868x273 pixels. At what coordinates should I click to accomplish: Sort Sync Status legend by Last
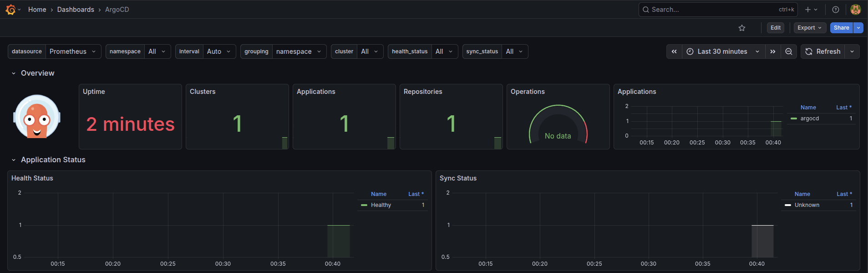[x=844, y=194]
